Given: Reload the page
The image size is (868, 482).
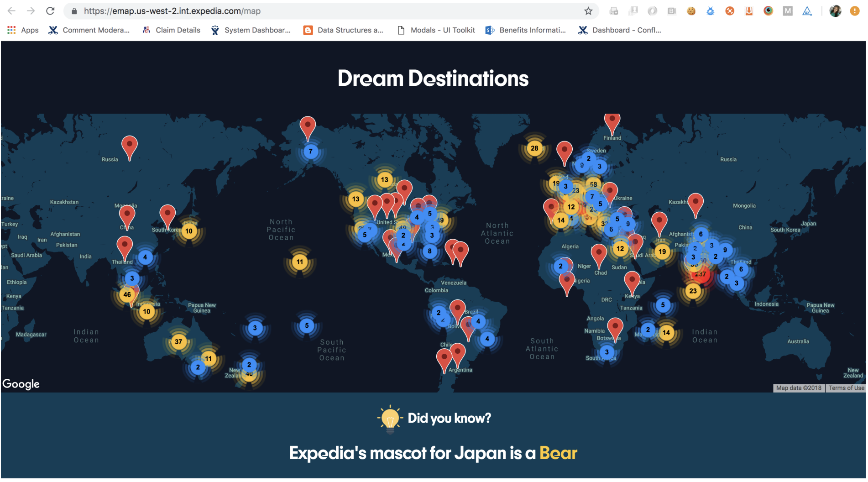Looking at the screenshot, I should tap(50, 11).
